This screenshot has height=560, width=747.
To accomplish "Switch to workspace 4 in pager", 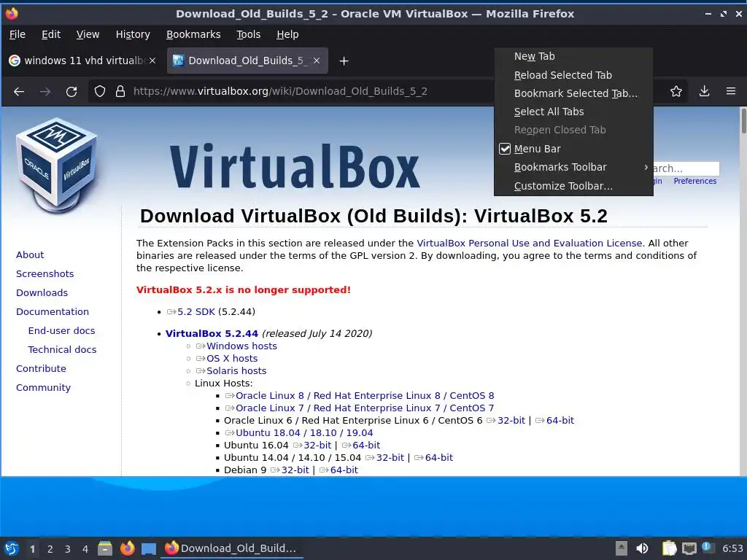I will 85,549.
